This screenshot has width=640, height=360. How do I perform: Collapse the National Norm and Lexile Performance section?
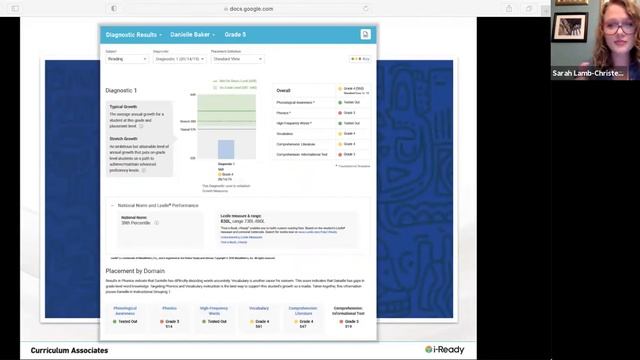pyautogui.click(x=113, y=205)
